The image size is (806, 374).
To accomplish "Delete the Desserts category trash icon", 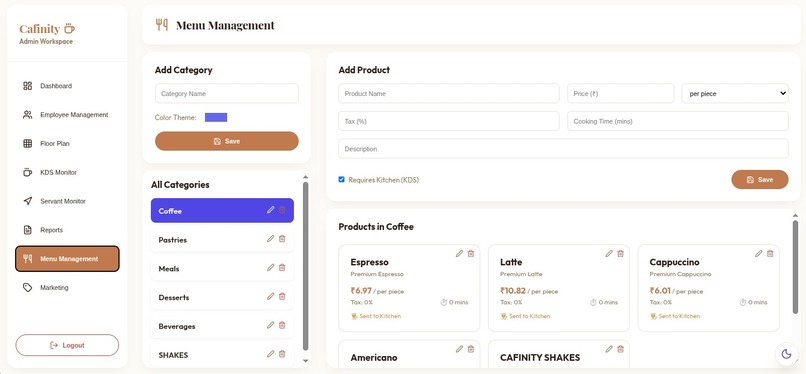I will pos(282,296).
